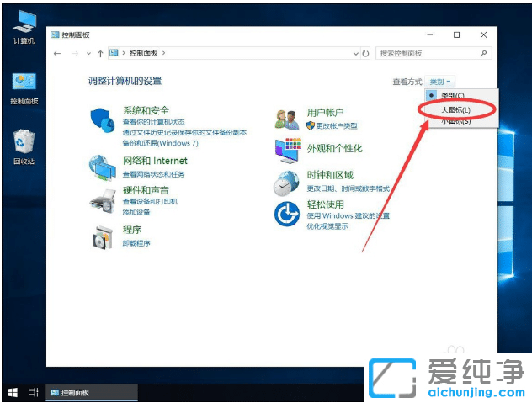Open the 轻松使用 heading link
Viewport: 532px width, 403px height.
[x=326, y=204]
